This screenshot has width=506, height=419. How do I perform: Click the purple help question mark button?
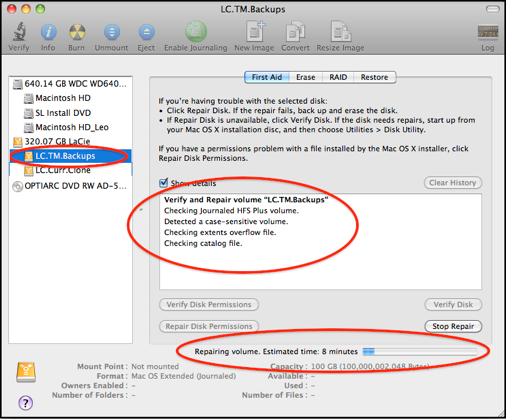pos(26,403)
